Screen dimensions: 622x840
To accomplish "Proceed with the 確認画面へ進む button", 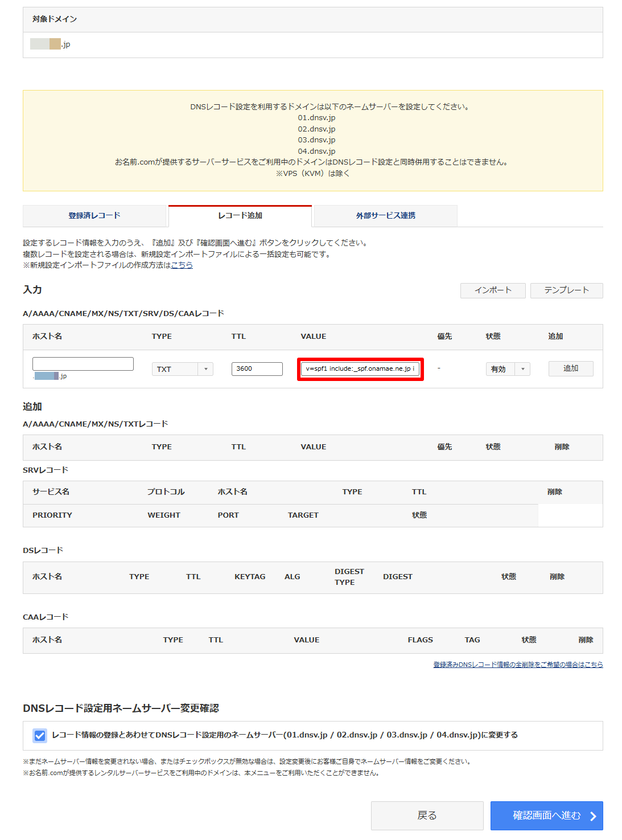I will point(546,816).
